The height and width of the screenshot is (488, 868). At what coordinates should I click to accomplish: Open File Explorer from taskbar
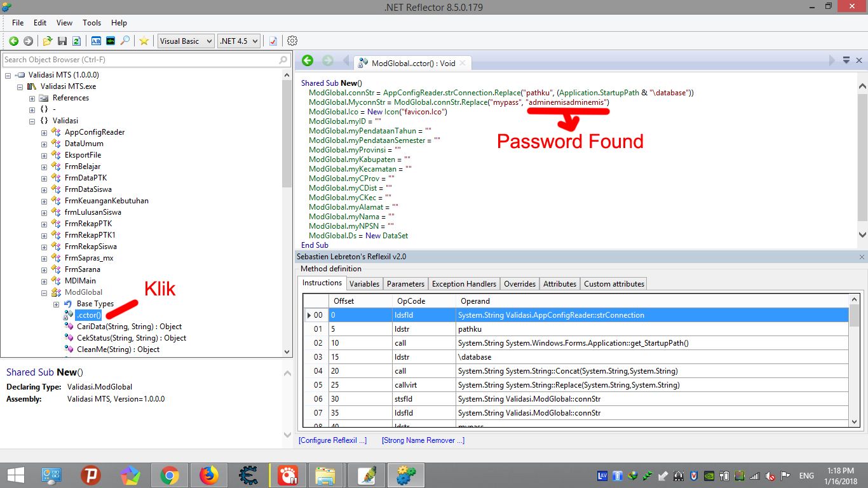pyautogui.click(x=325, y=475)
